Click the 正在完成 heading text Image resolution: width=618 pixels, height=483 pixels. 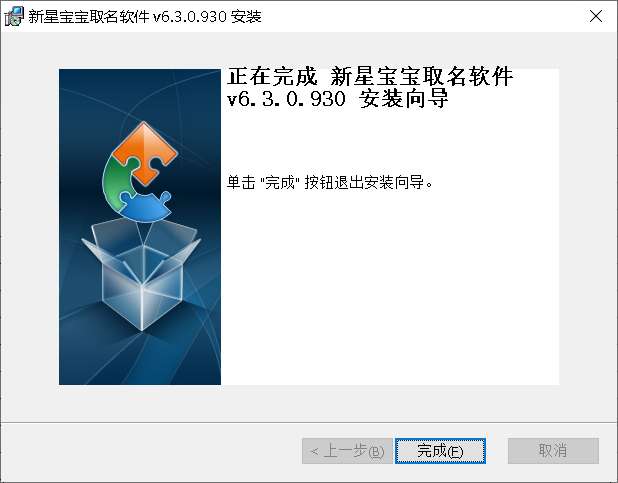272,76
